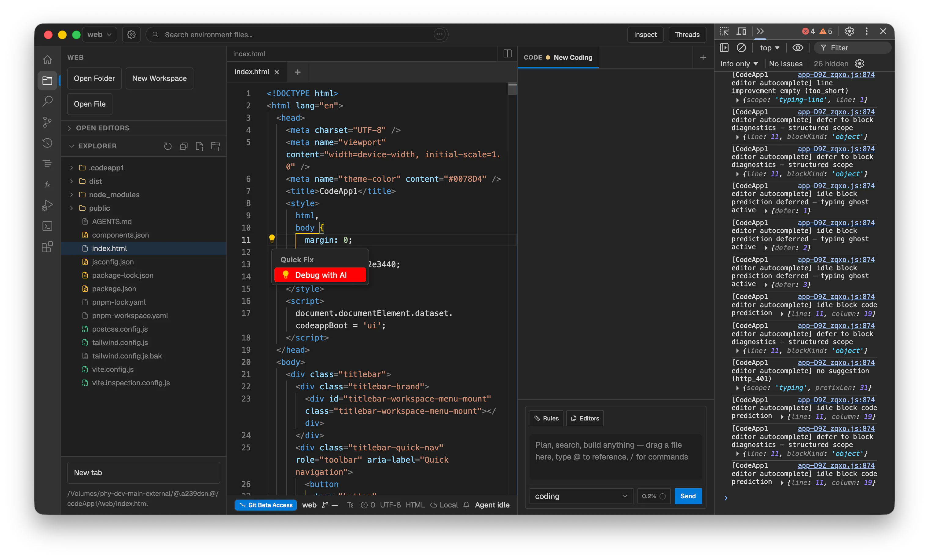This screenshot has width=929, height=560.
Task: Show more DevTools tabs chevron
Action: [760, 31]
